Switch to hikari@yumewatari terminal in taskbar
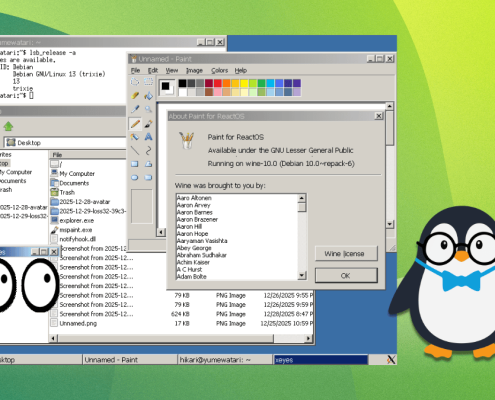 coord(225,360)
